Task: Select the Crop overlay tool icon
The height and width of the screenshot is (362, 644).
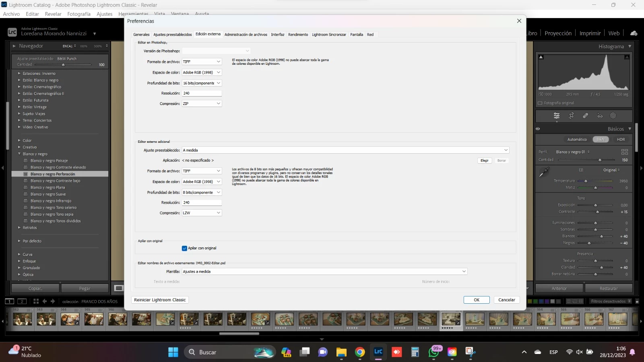Action: click(571, 116)
